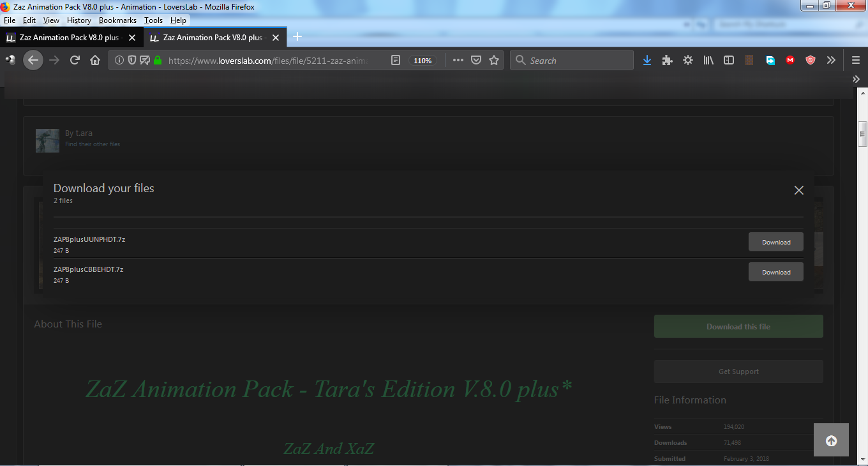Click the brown extension icon in toolbar
The width and height of the screenshot is (868, 466).
click(x=750, y=61)
